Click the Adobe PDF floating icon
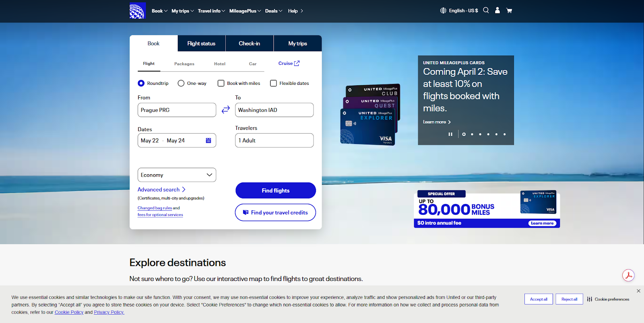The width and height of the screenshot is (644, 323). tap(628, 276)
